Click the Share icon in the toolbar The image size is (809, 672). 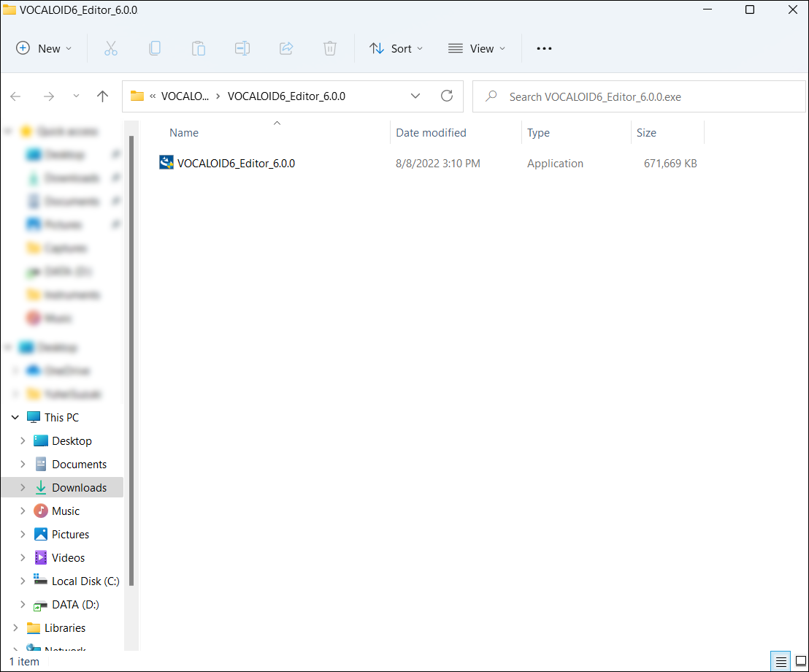pos(286,48)
